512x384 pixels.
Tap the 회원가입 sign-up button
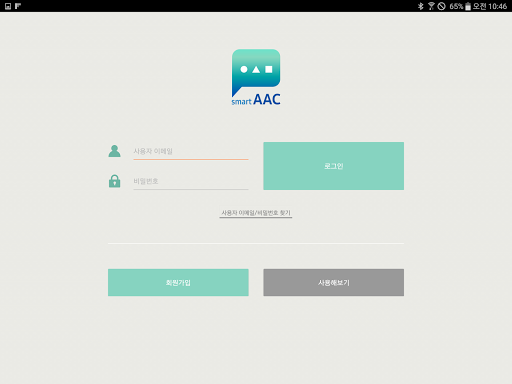[178, 282]
